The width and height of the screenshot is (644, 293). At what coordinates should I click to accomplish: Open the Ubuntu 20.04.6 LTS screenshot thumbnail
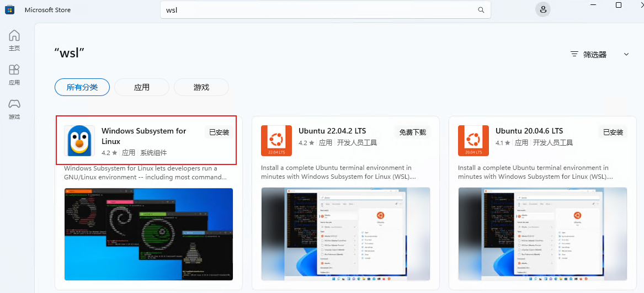pos(542,235)
